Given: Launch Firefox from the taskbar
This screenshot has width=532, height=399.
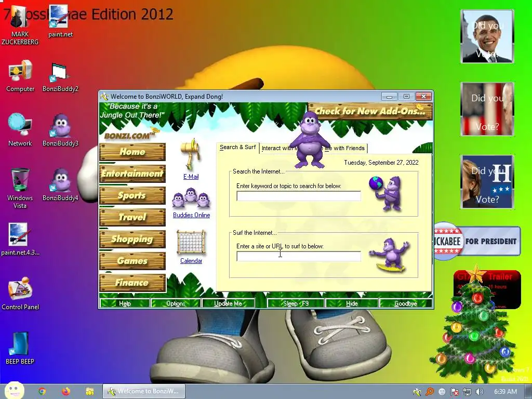Looking at the screenshot, I should [x=66, y=391].
